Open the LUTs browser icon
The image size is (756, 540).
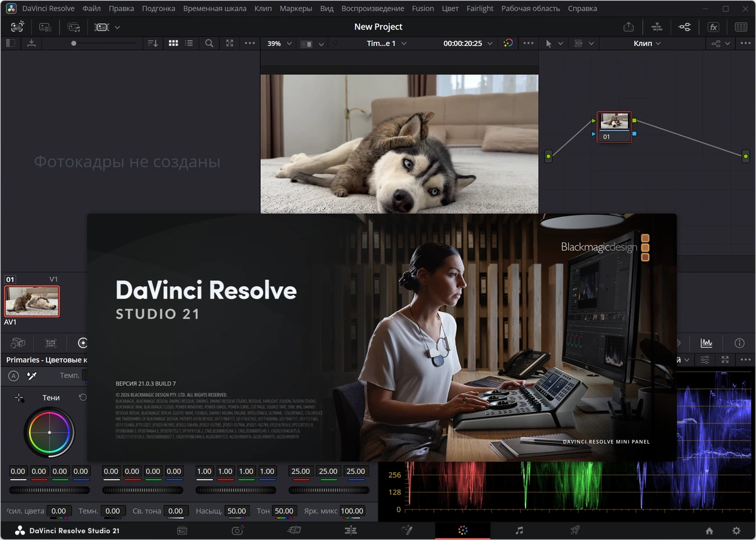click(45, 27)
